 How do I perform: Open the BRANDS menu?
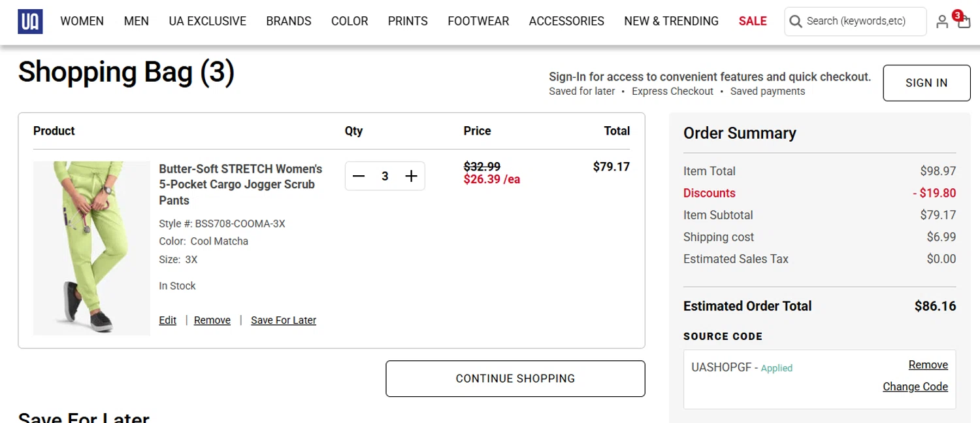(289, 21)
